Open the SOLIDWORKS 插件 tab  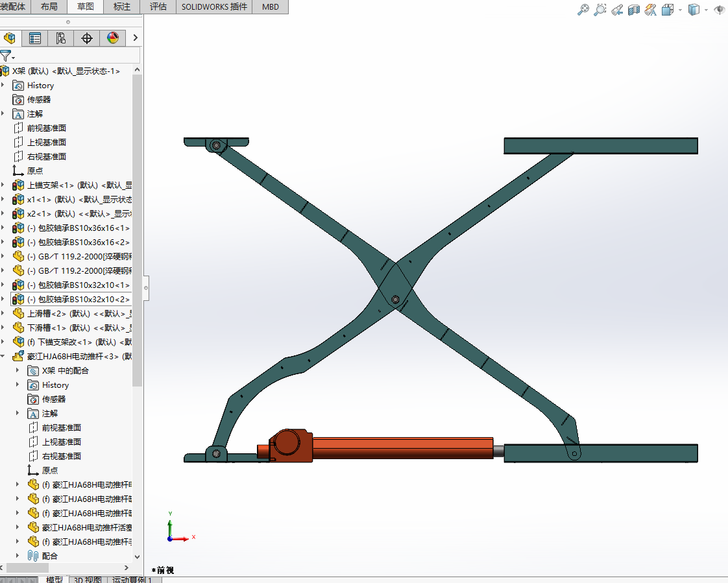coord(214,6)
